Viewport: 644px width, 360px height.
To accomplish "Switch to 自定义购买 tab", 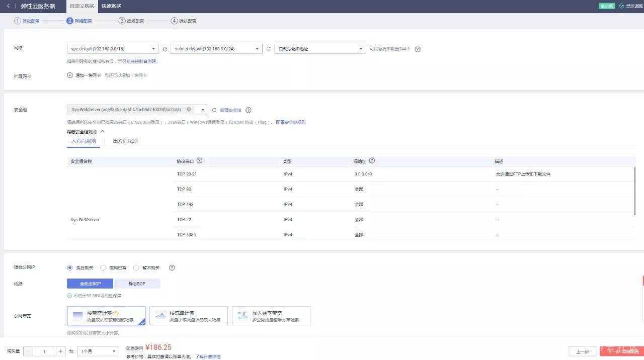I will [x=82, y=6].
